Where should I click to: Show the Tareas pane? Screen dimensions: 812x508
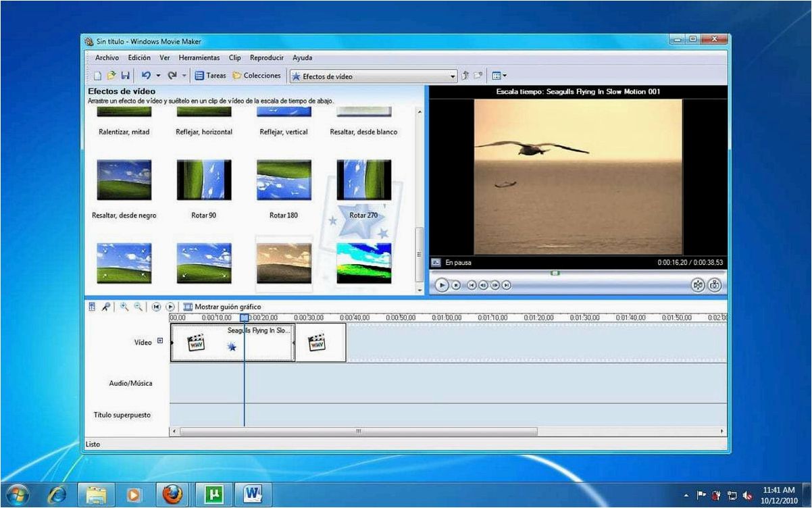point(211,76)
